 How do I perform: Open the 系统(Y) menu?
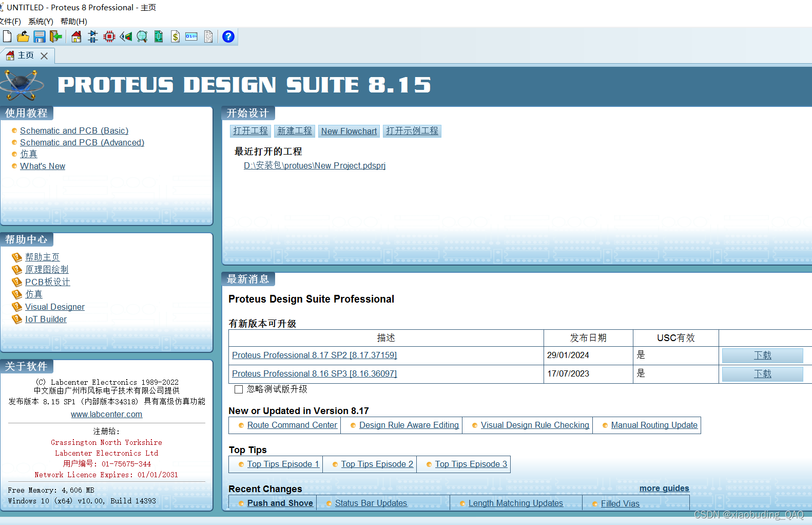pyautogui.click(x=41, y=21)
